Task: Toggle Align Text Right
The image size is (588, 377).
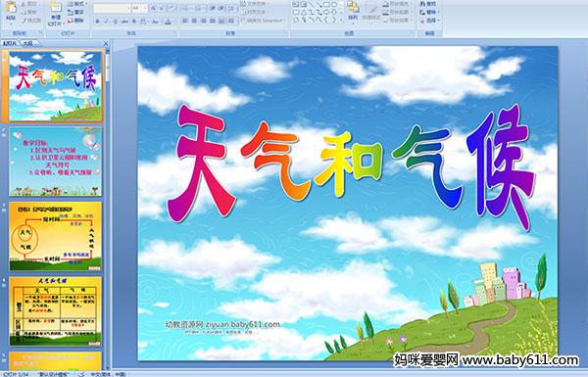Action: pos(204,21)
